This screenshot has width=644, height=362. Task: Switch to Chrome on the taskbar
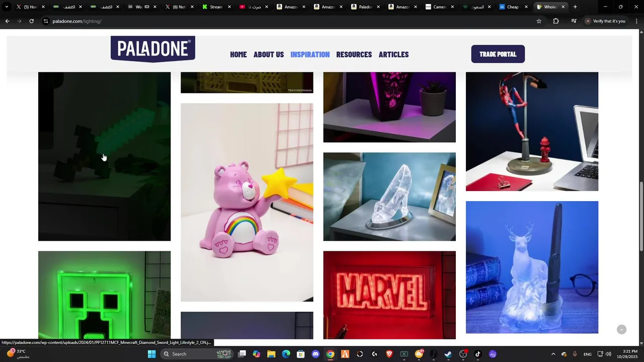click(330, 354)
